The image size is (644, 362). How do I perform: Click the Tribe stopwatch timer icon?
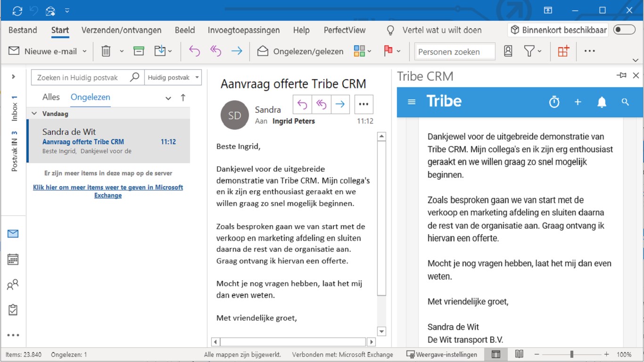click(x=554, y=102)
